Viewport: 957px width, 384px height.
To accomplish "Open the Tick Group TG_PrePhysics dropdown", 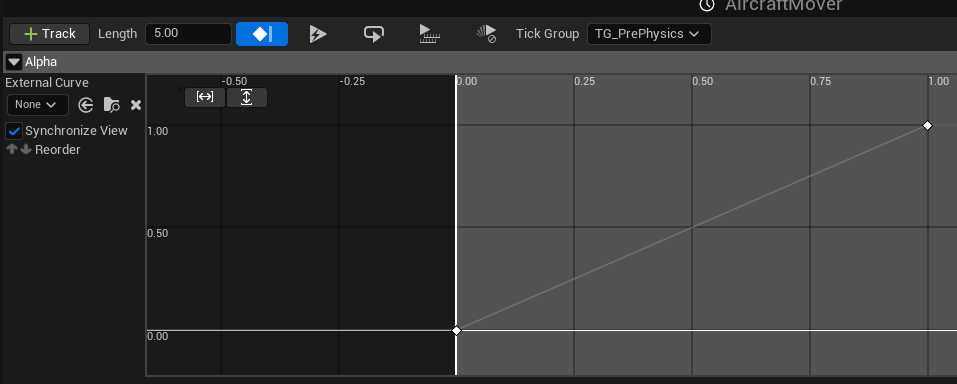I will (649, 34).
